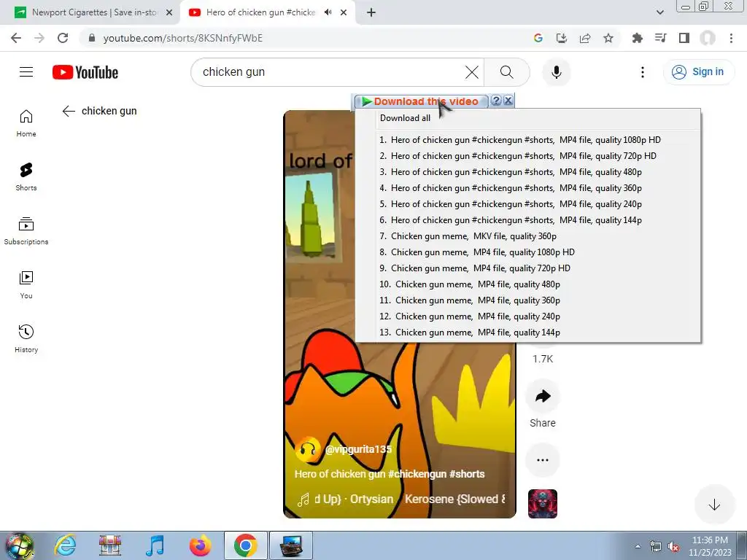Reload the page
The width and height of the screenshot is (747, 560).
[63, 38]
